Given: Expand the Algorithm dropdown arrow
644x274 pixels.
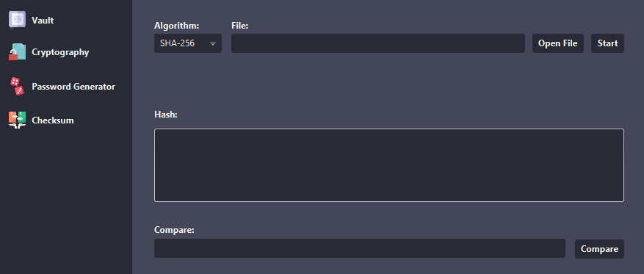Looking at the screenshot, I should tap(213, 43).
